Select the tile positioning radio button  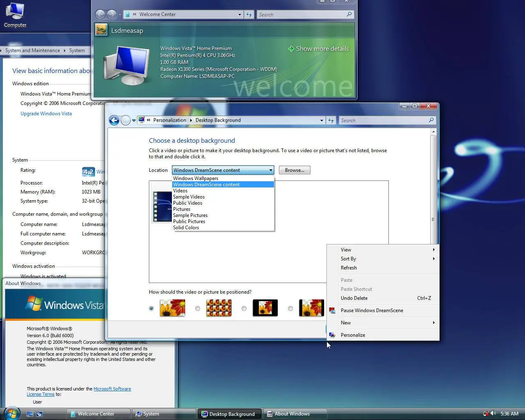coord(198,308)
